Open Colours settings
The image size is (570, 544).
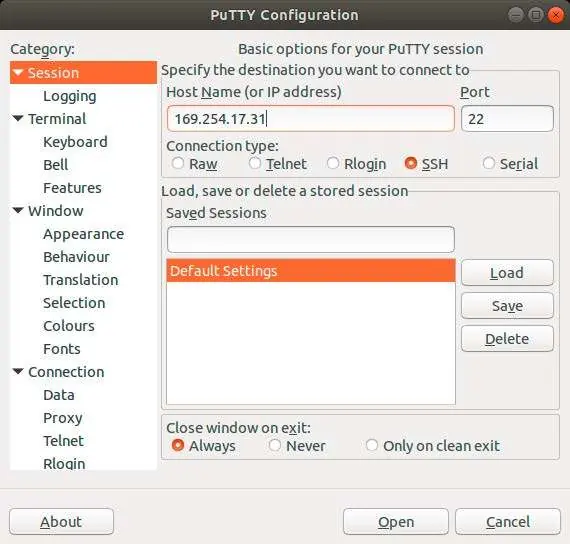[69, 326]
